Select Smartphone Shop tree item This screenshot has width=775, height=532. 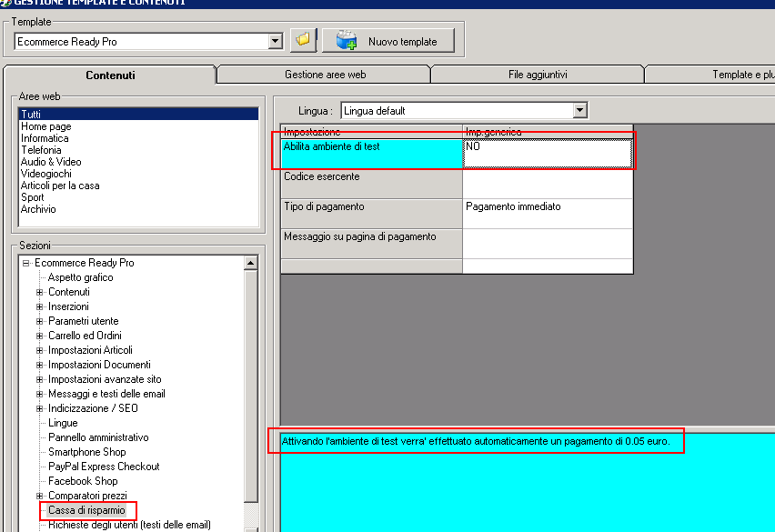tap(87, 452)
